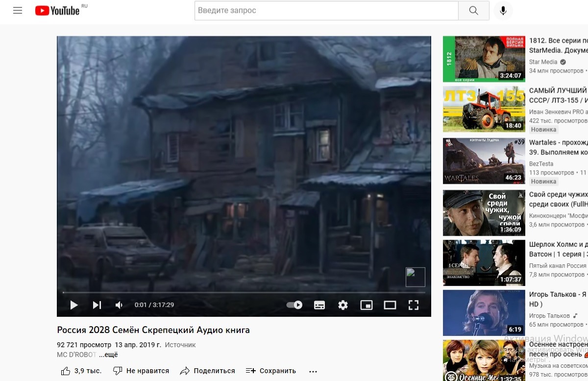Click in the search input field
This screenshot has height=381, width=588.
pyautogui.click(x=326, y=10)
